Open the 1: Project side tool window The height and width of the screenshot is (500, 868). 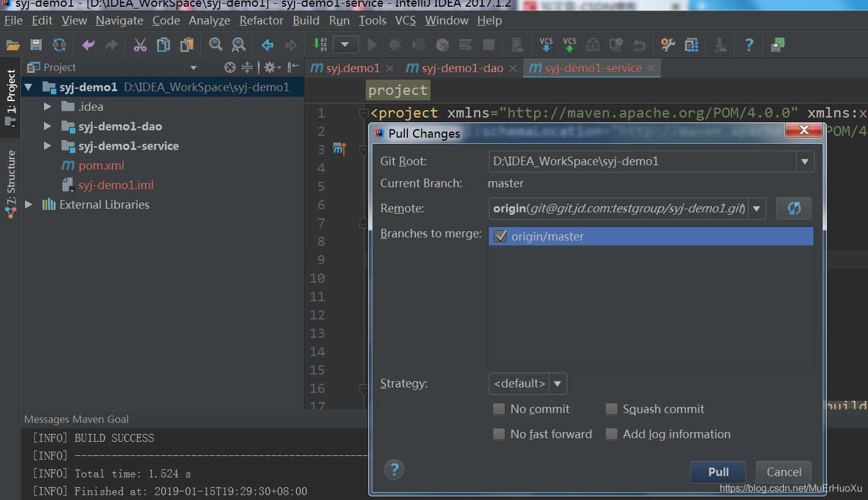(x=10, y=98)
